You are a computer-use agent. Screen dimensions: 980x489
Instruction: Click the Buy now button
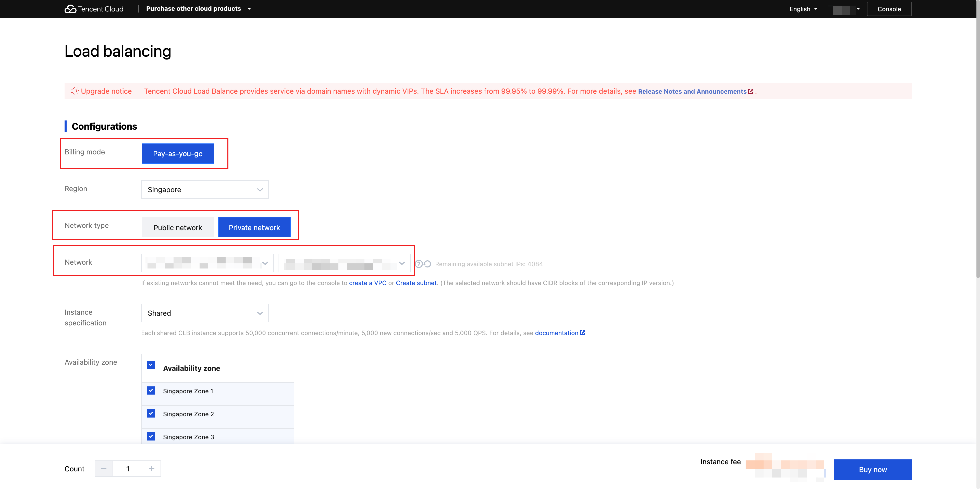pos(873,470)
